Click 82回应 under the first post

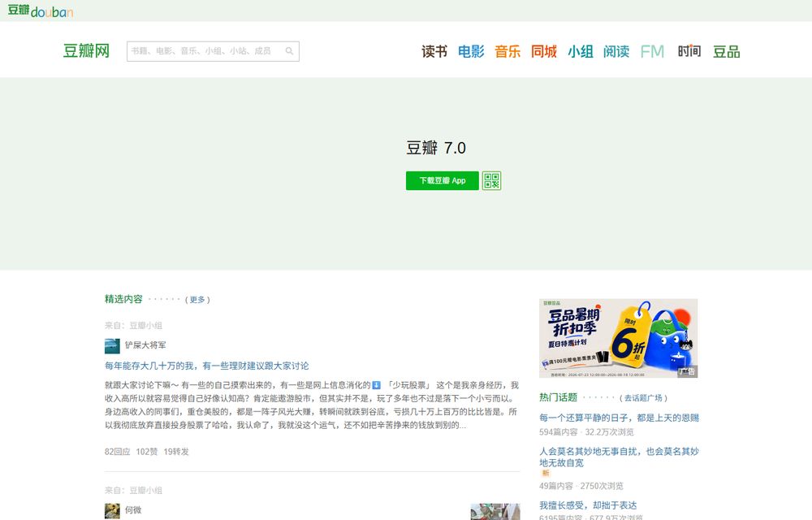(118, 452)
